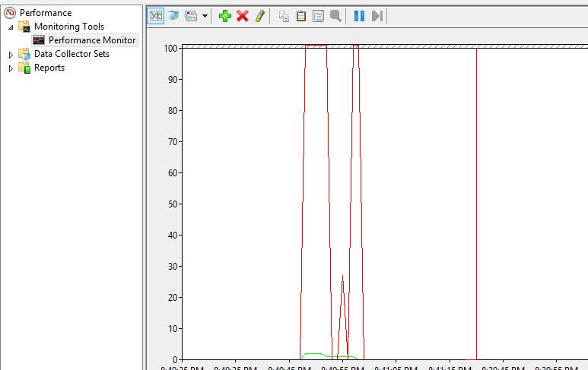Screen dimensions: 588x370
Task: Add a counter with the green plus
Action: click(x=225, y=16)
